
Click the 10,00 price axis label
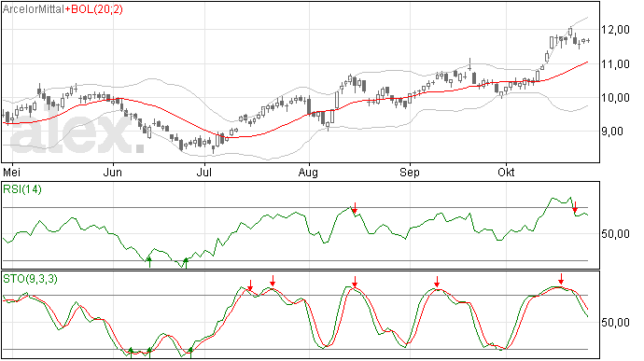pos(615,98)
